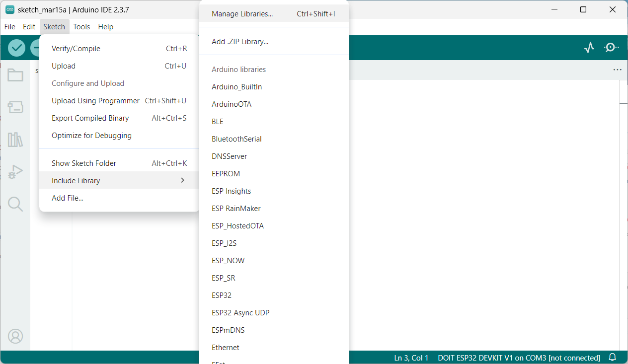Image resolution: width=628 pixels, height=364 pixels.
Task: Open the Tools menu
Action: click(81, 27)
